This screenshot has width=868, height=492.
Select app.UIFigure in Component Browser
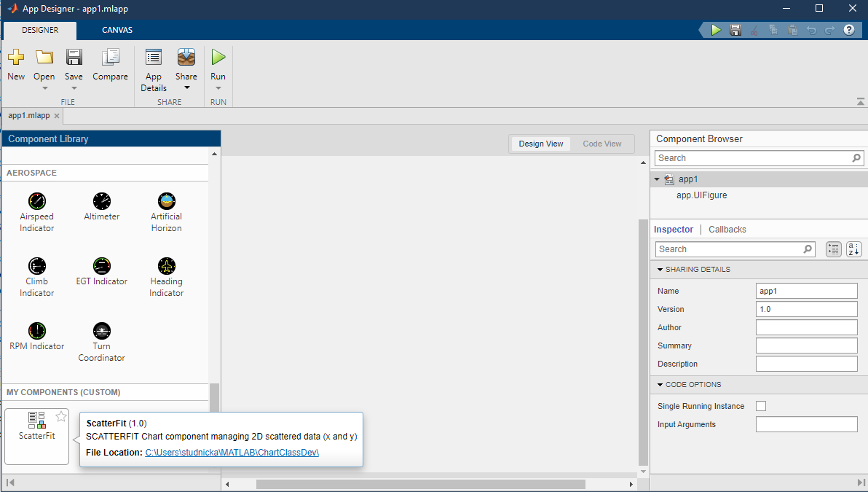701,195
